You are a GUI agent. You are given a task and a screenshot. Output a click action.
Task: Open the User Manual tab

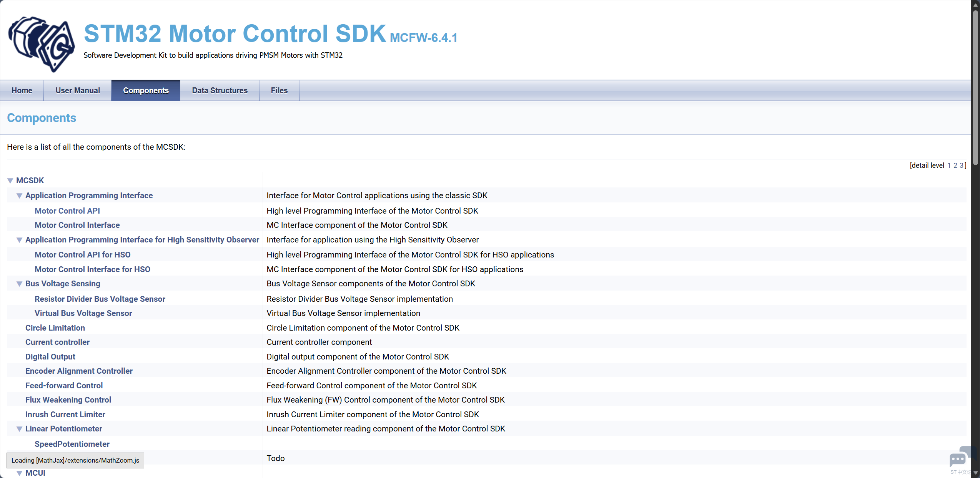point(78,90)
